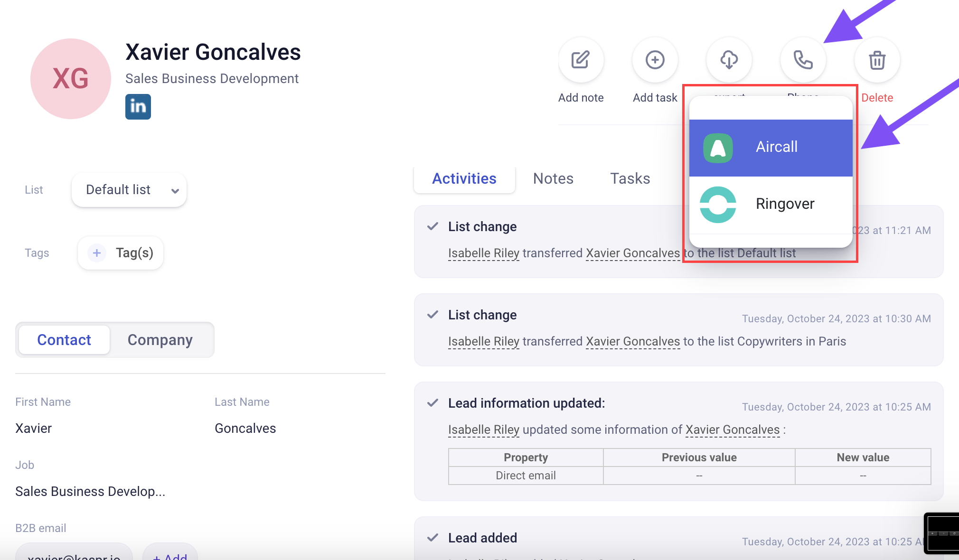The width and height of the screenshot is (959, 560).
Task: Click the 10:30 AM timestamp text
Action: (837, 318)
